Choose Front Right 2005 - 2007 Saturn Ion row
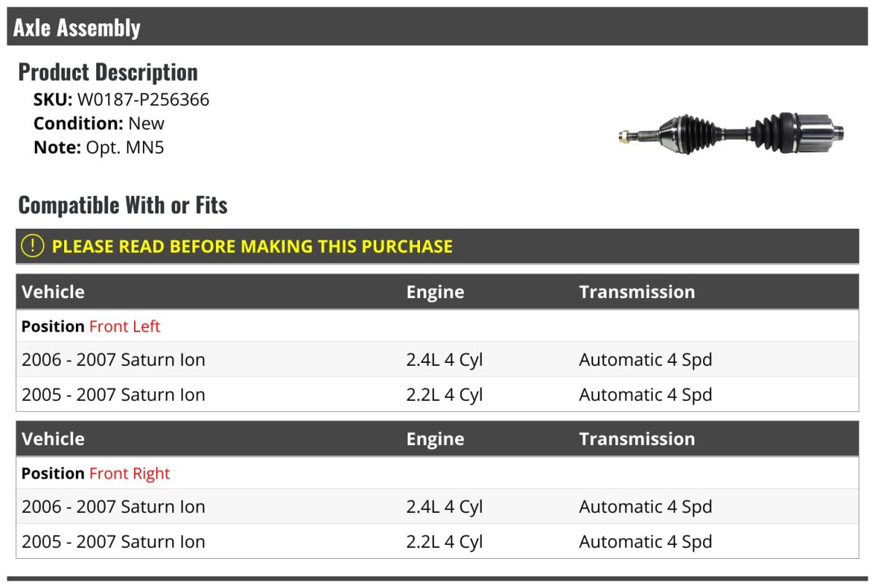The height and width of the screenshot is (588, 875). [x=114, y=542]
